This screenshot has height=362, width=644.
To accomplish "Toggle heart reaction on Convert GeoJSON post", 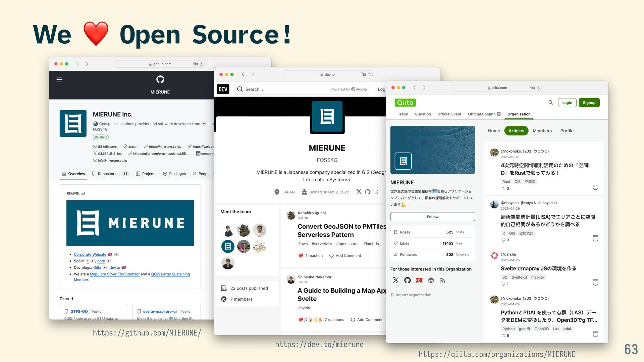I will (301, 256).
